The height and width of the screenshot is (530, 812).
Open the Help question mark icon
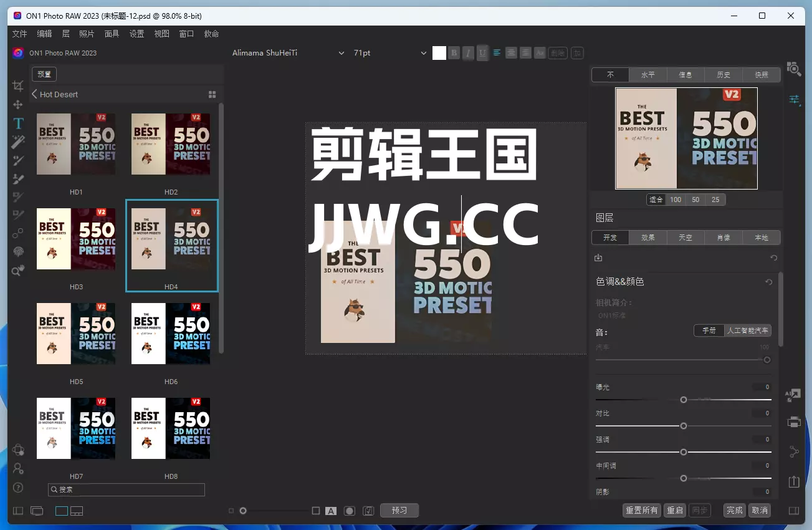18,487
